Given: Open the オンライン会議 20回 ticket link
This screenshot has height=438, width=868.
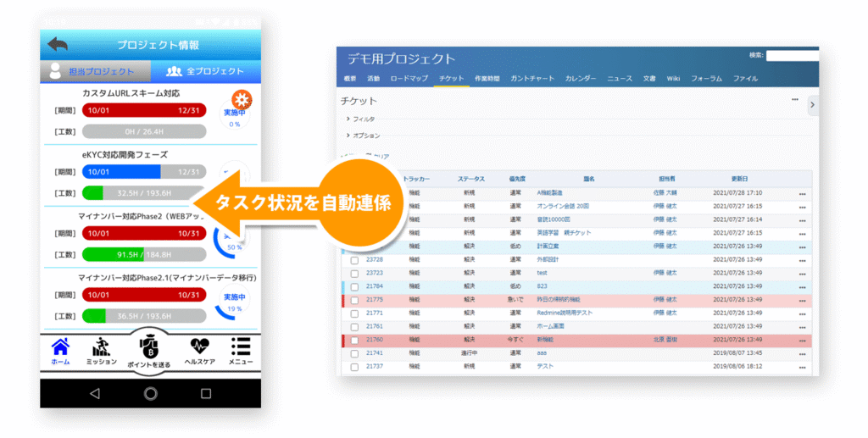Looking at the screenshot, I should tap(562, 206).
